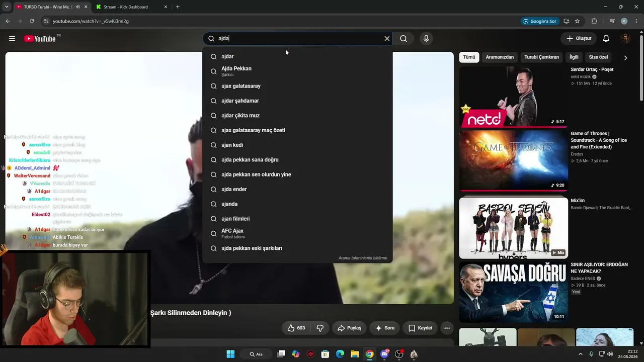Open Microsoft Edge from the taskbar

pyautogui.click(x=340, y=354)
